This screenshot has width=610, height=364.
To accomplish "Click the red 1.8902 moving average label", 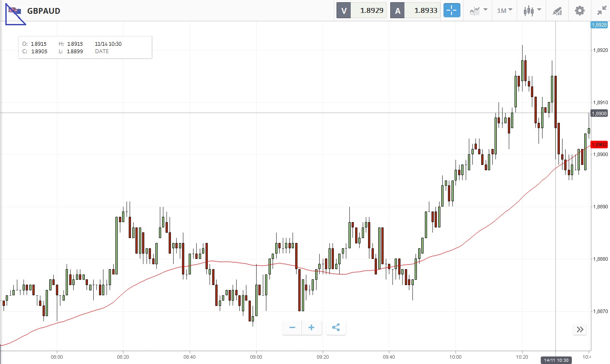I will [x=599, y=145].
